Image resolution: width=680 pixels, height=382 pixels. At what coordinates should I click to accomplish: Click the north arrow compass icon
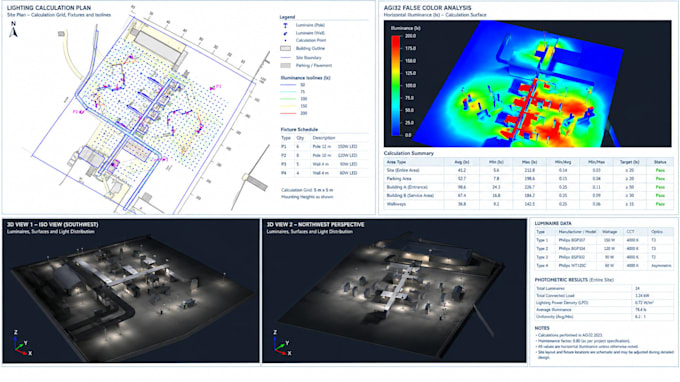pos(13,29)
